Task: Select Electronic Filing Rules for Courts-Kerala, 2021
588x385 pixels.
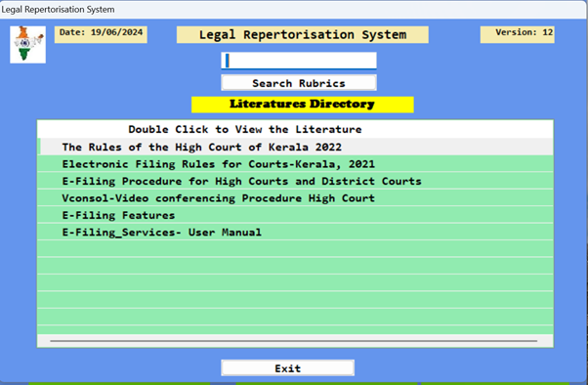Action: tap(295, 164)
